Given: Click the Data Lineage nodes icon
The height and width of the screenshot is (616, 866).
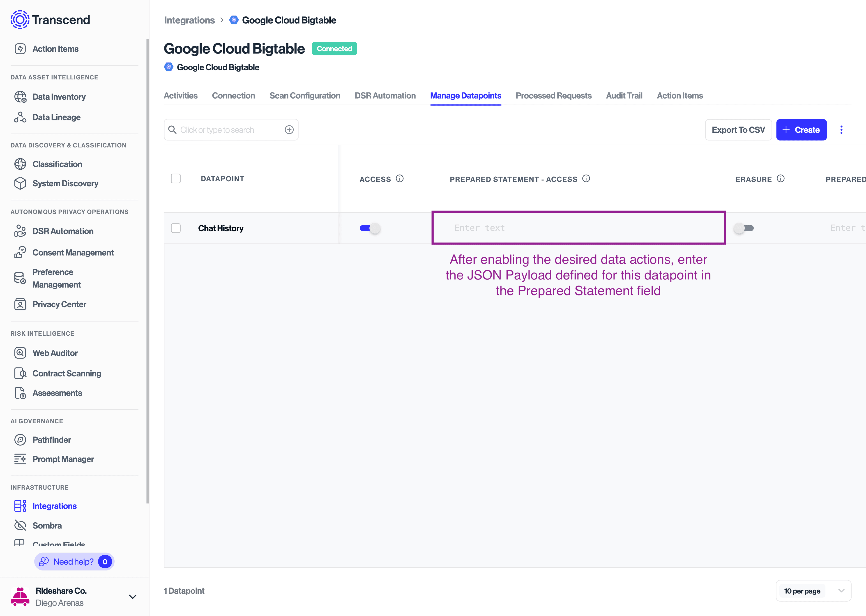Looking at the screenshot, I should click(20, 117).
